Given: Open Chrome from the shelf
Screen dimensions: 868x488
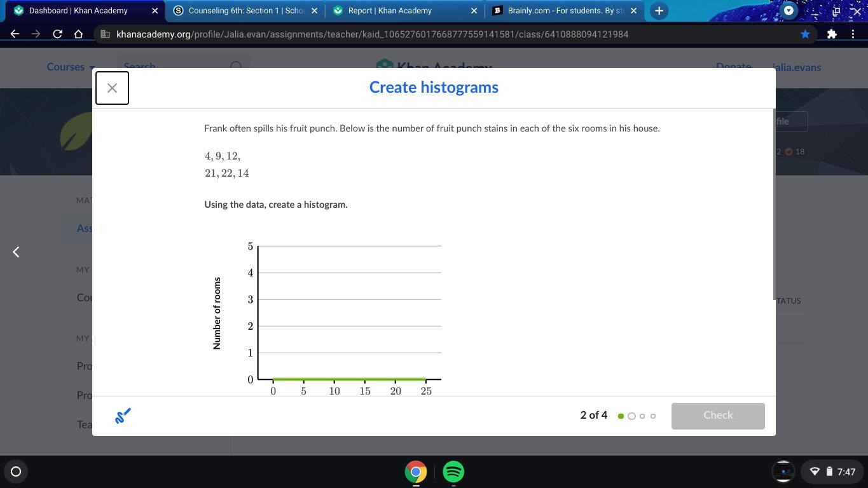Looking at the screenshot, I should (x=416, y=472).
